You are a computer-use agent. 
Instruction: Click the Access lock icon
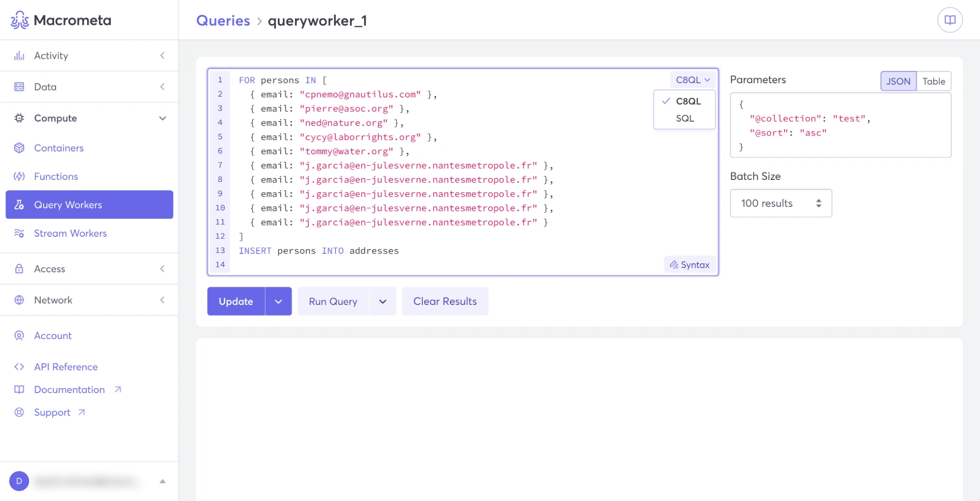coord(19,269)
